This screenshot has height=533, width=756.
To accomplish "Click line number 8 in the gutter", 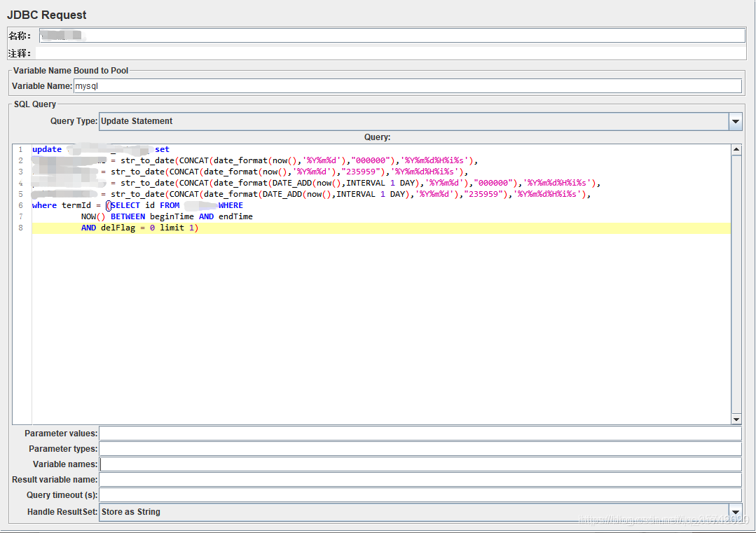I will [21, 228].
